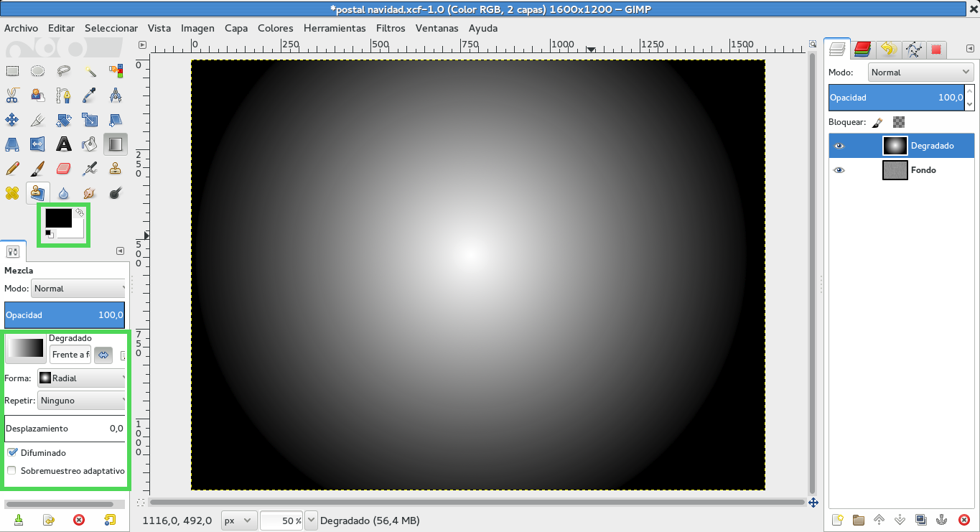Select the Move tool
Viewport: 980px width, 532px height.
[11, 120]
